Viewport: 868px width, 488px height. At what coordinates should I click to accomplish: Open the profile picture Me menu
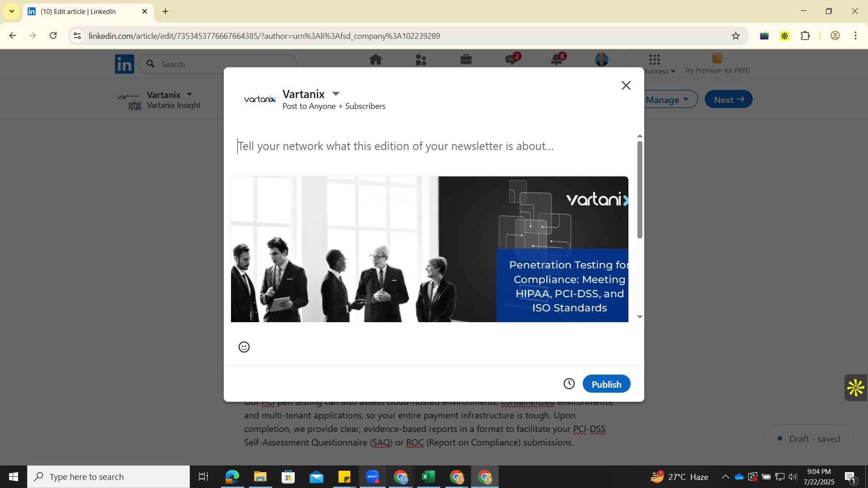pos(602,60)
